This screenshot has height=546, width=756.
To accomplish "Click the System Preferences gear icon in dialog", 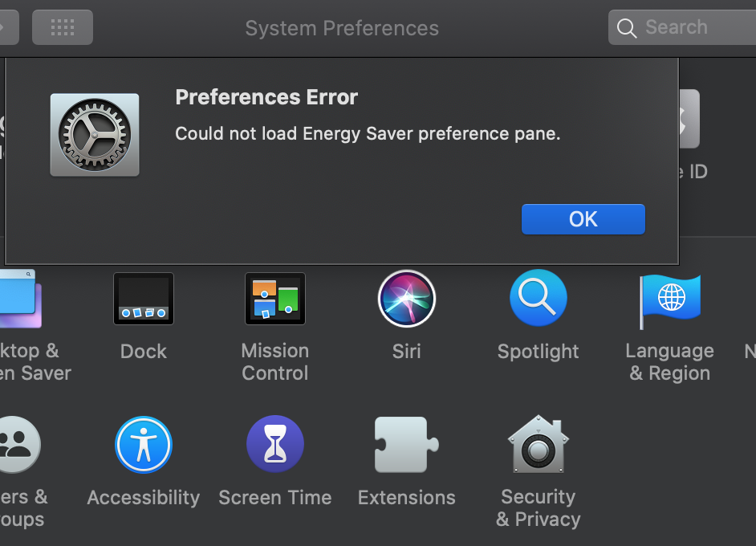I will (x=95, y=135).
